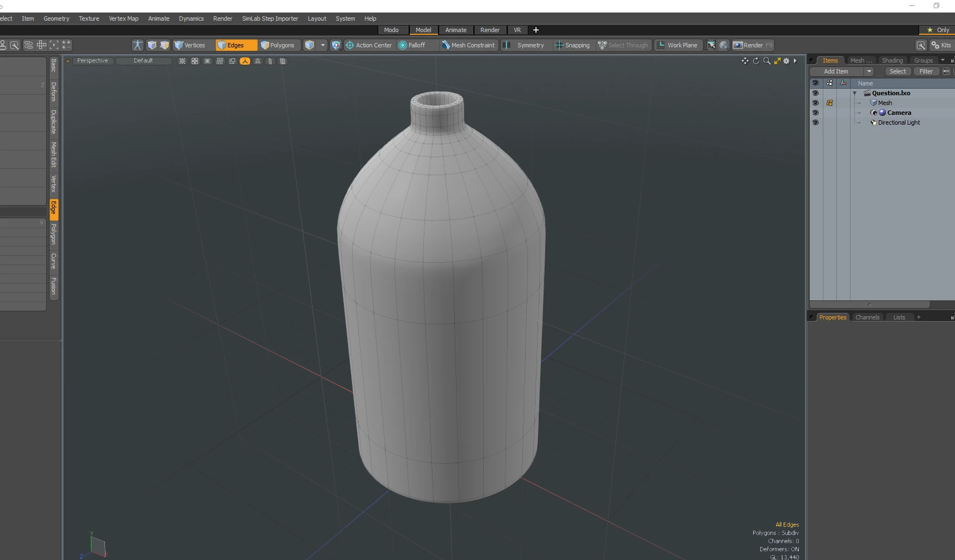955x560 pixels.
Task: Open the Kits menu
Action: (941, 45)
